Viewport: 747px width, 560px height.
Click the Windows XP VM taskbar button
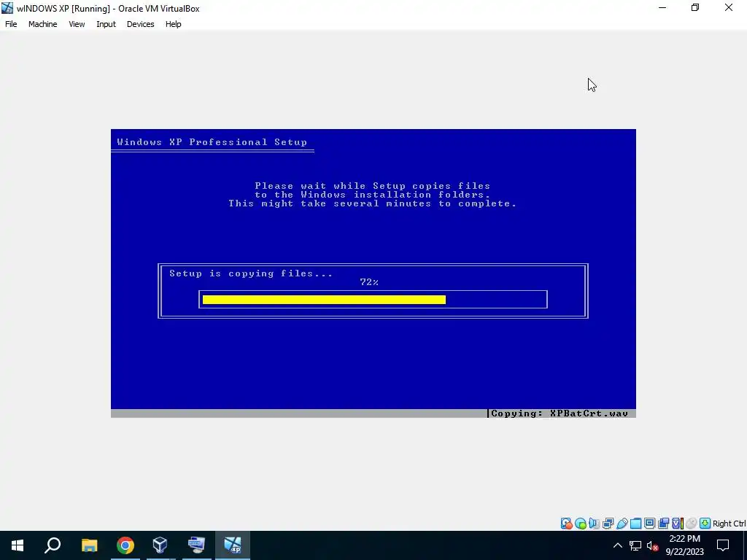click(233, 545)
